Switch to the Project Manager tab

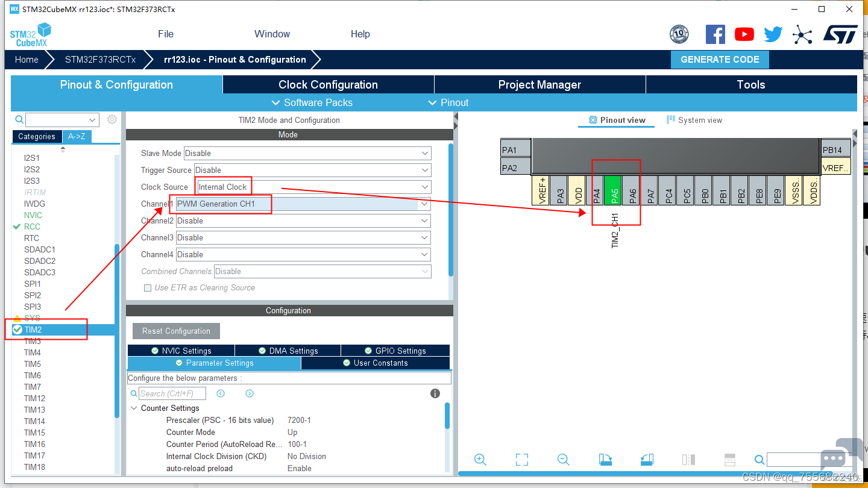(x=539, y=85)
